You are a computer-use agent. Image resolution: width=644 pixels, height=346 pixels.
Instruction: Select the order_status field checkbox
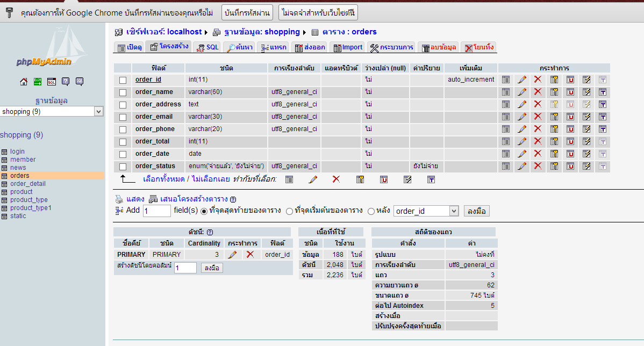point(123,167)
